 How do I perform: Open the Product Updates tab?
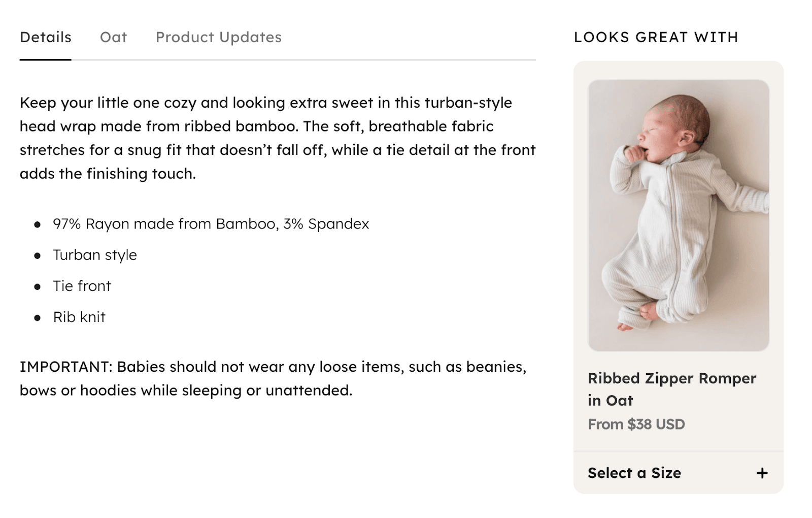[218, 37]
